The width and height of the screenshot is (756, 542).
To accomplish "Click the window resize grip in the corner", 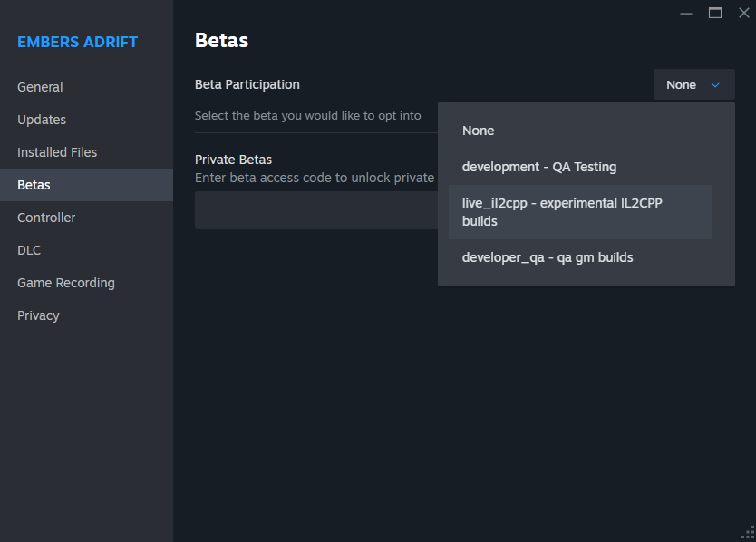I will tap(748, 534).
